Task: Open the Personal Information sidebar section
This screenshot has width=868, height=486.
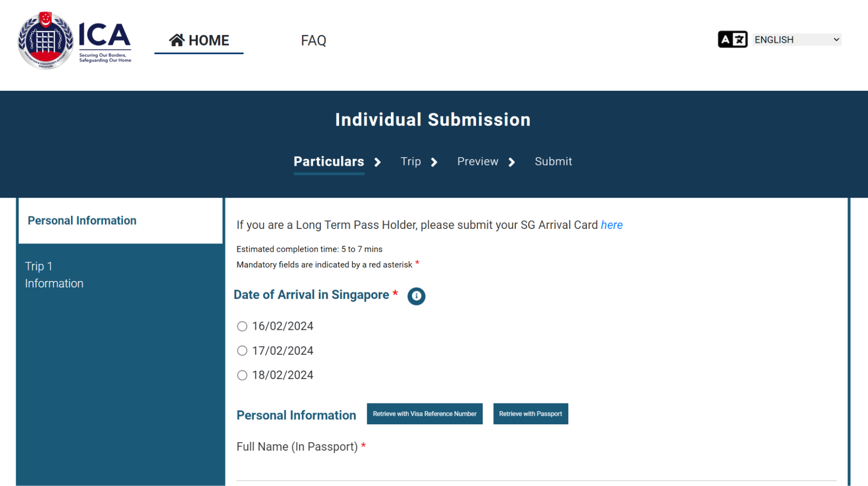Action: [x=82, y=220]
